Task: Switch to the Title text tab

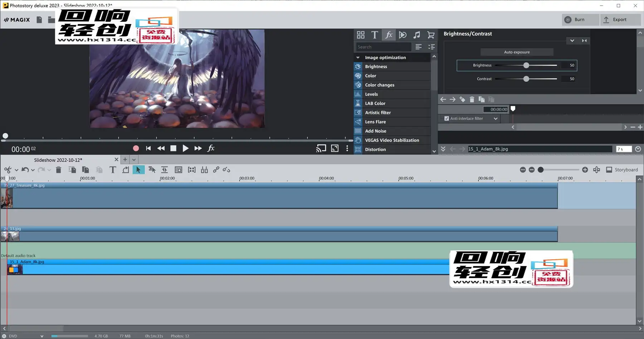Action: point(375,35)
